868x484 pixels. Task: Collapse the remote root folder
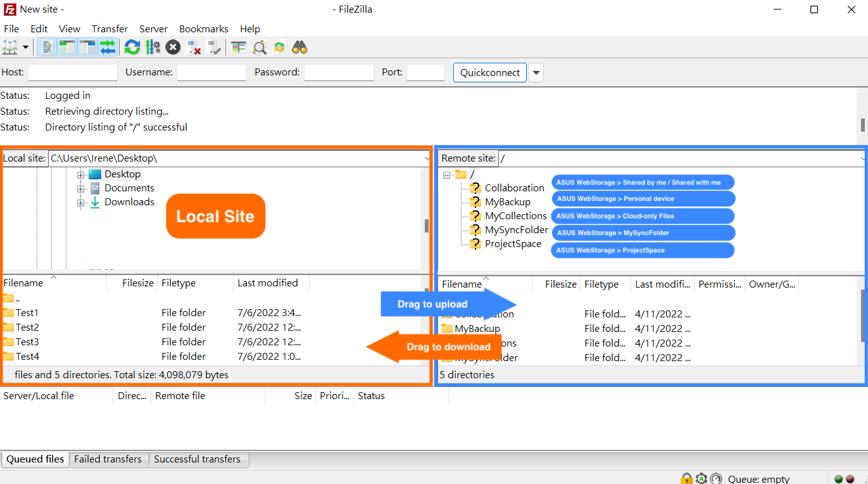[446, 174]
